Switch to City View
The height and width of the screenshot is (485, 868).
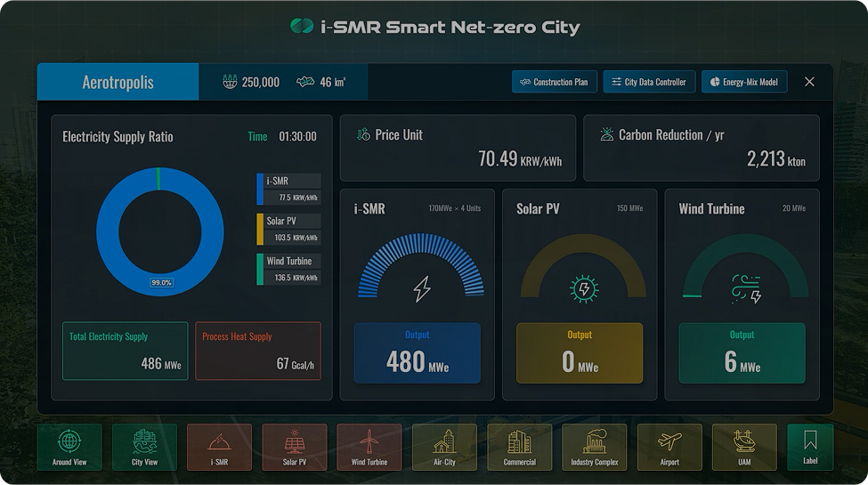tap(144, 447)
